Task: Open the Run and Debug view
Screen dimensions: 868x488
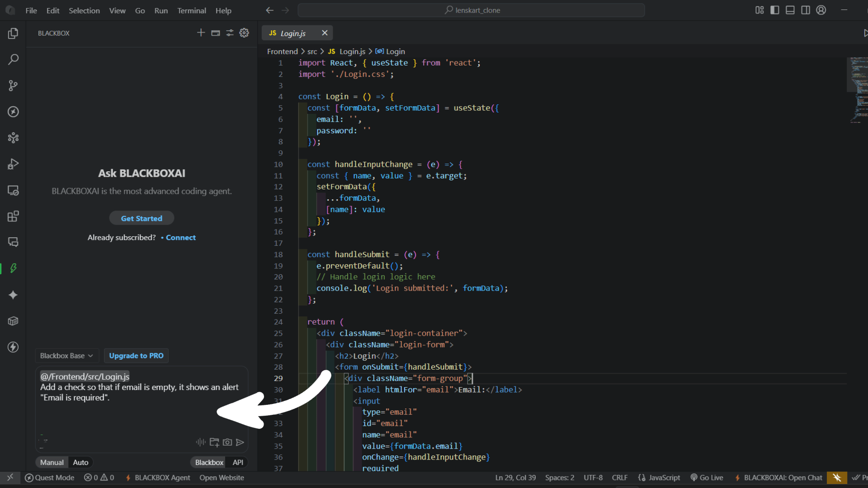Action: click(x=13, y=164)
